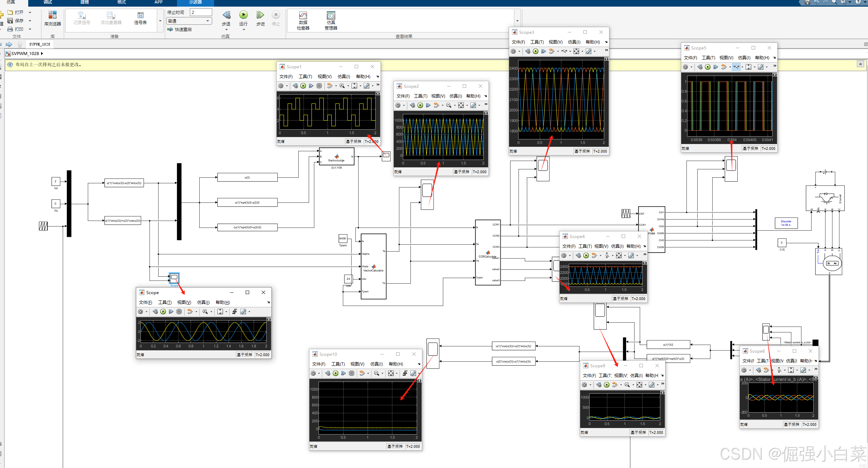
Task: Expand the 打开 (Open) dropdown arrow
Action: pos(30,12)
